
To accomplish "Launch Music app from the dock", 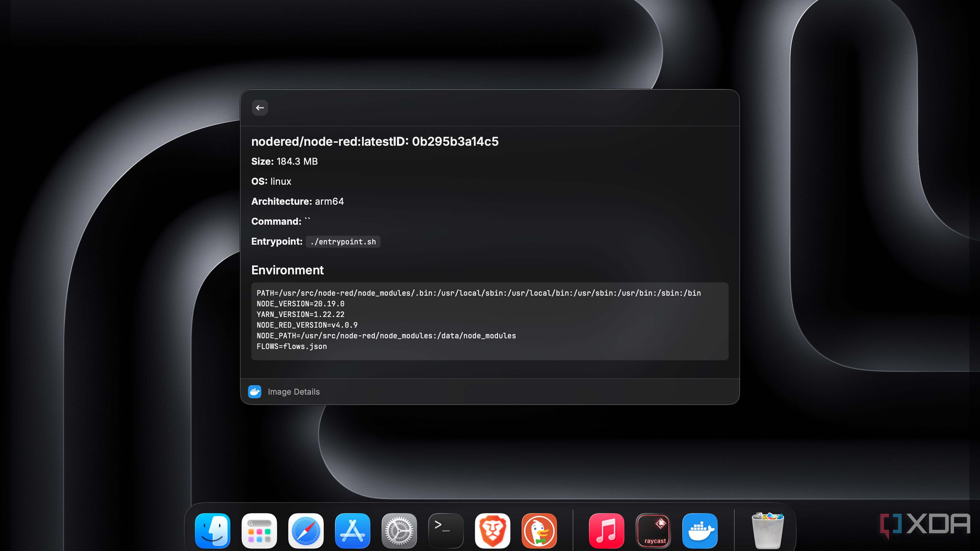I will (x=606, y=531).
